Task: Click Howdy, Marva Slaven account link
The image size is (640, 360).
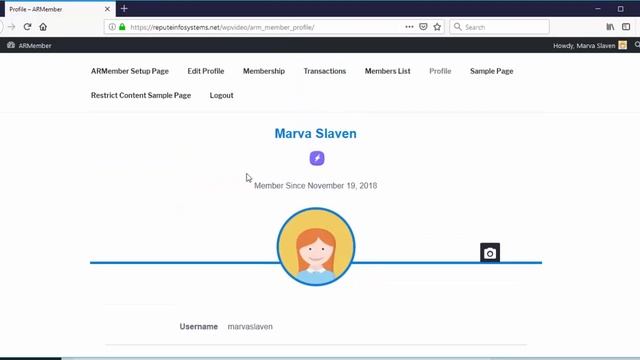Action: (584, 46)
